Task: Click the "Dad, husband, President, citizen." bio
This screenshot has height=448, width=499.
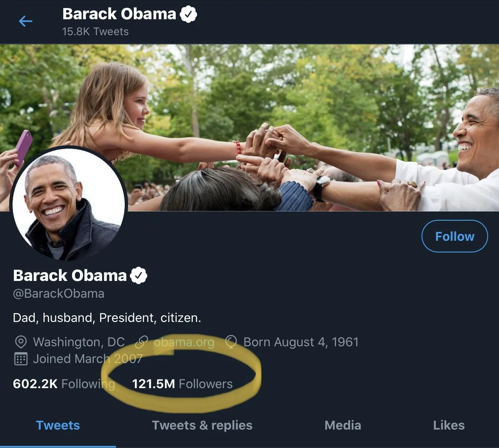Action: point(107,318)
